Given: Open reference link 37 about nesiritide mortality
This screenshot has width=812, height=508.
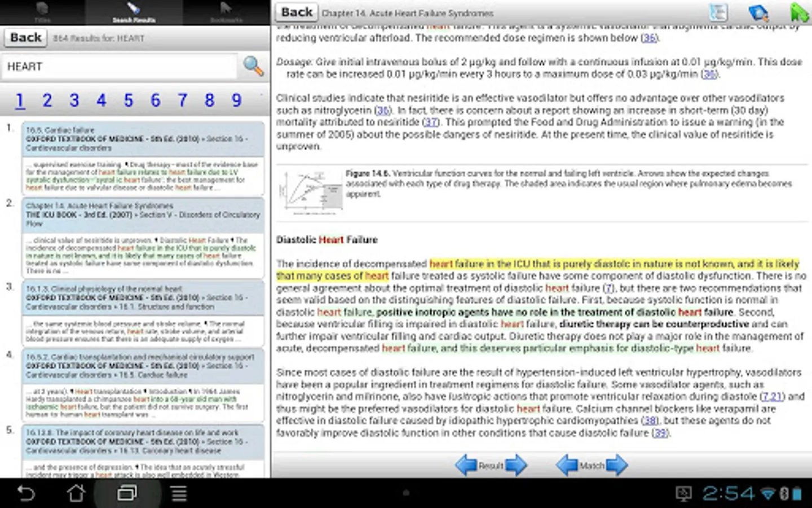Looking at the screenshot, I should 431,122.
